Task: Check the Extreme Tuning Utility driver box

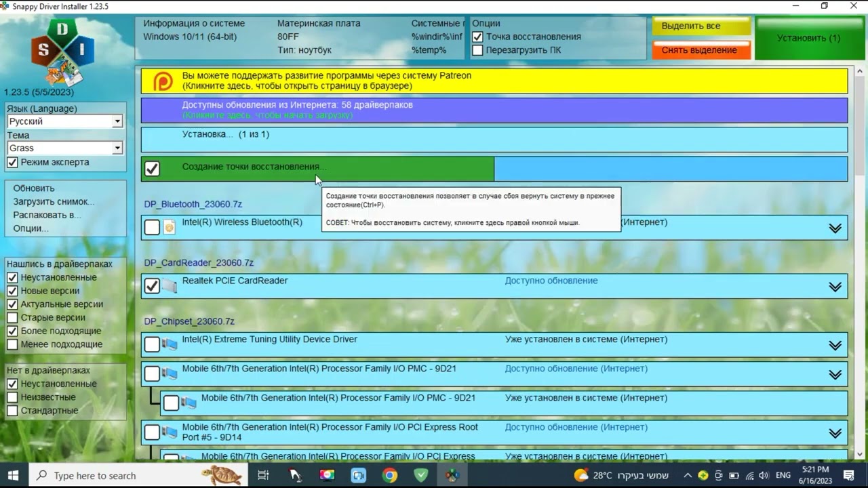Action: tap(152, 344)
